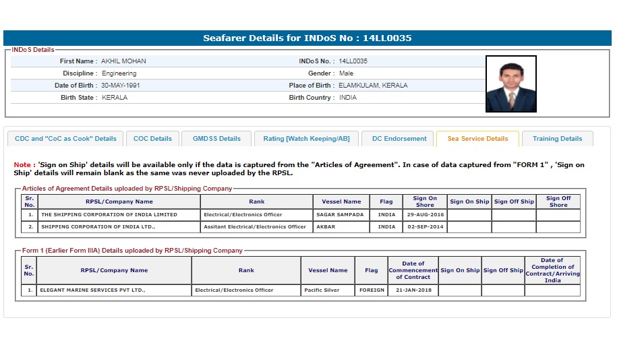Click the Seafarer Details header banner

[308, 38]
